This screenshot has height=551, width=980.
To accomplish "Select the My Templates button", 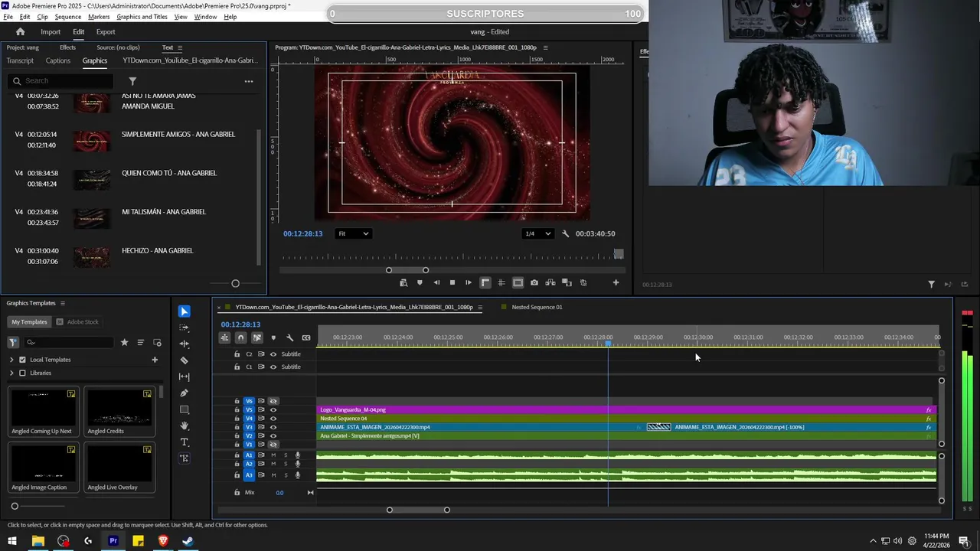I will coord(29,322).
